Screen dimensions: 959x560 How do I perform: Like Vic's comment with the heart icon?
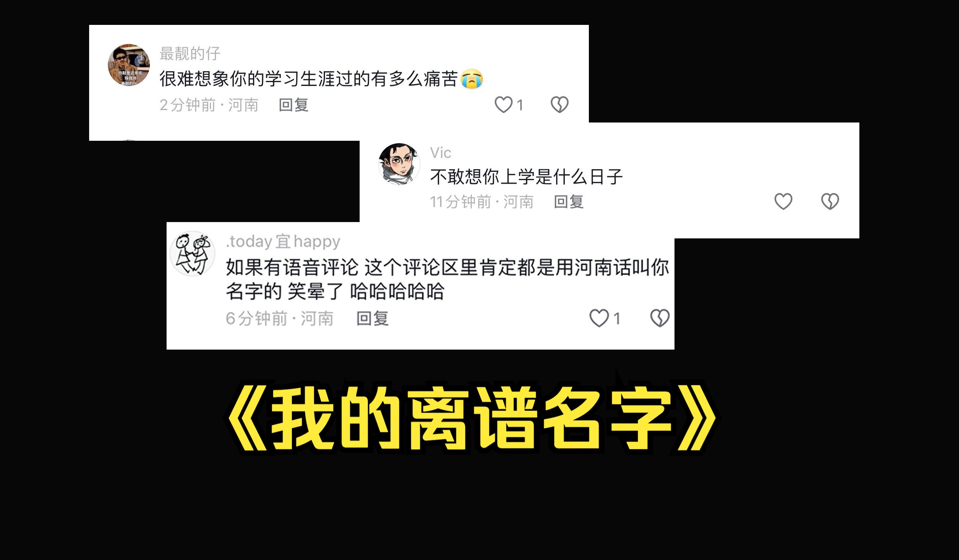[783, 201]
